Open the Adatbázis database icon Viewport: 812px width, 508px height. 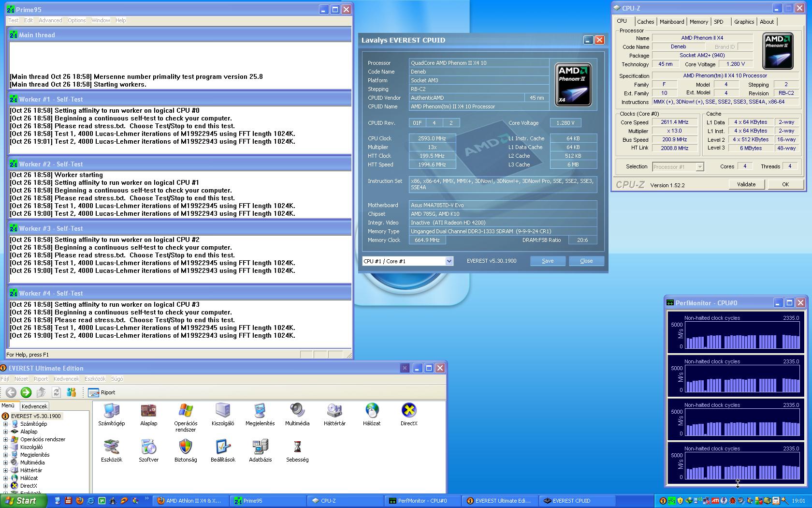pyautogui.click(x=260, y=451)
